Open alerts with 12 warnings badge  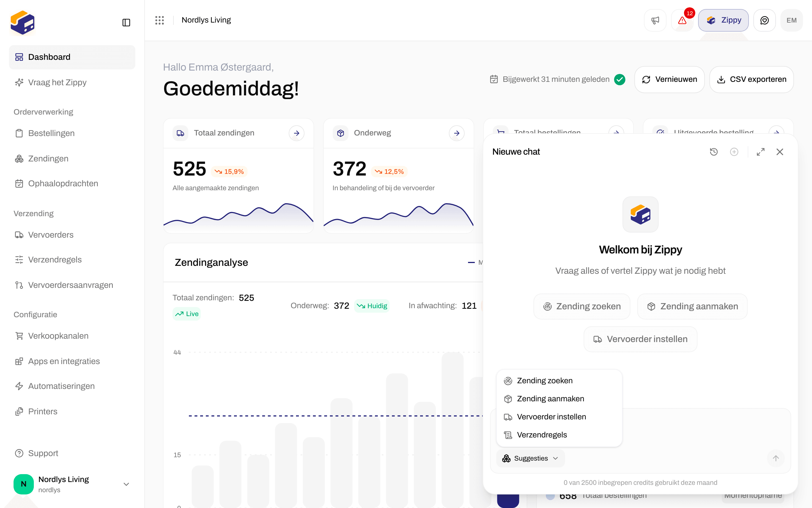click(x=682, y=21)
